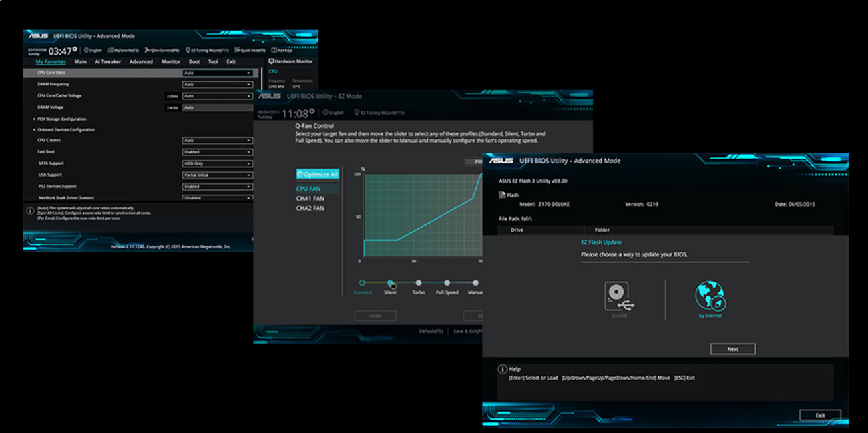Image resolution: width=868 pixels, height=433 pixels.
Task: Expand PCH Storage Configuration
Action: click(x=60, y=119)
